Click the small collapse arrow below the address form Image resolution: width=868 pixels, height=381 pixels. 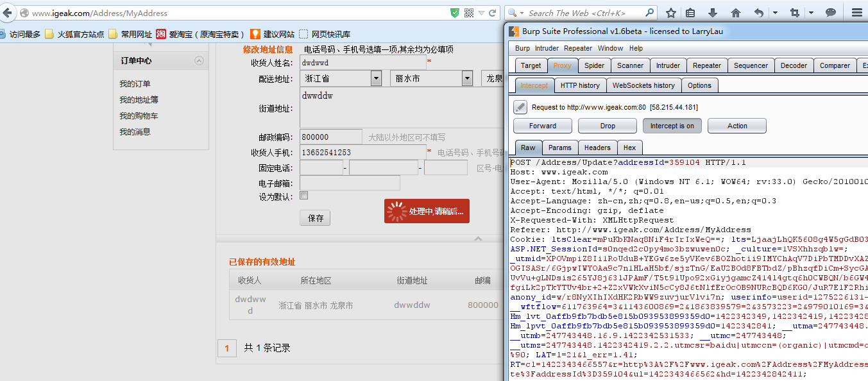pyautogui.click(x=477, y=239)
